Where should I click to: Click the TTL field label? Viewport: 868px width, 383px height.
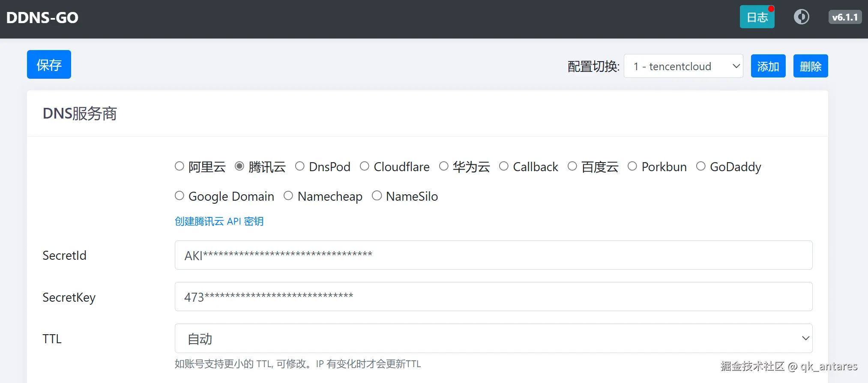(x=52, y=339)
